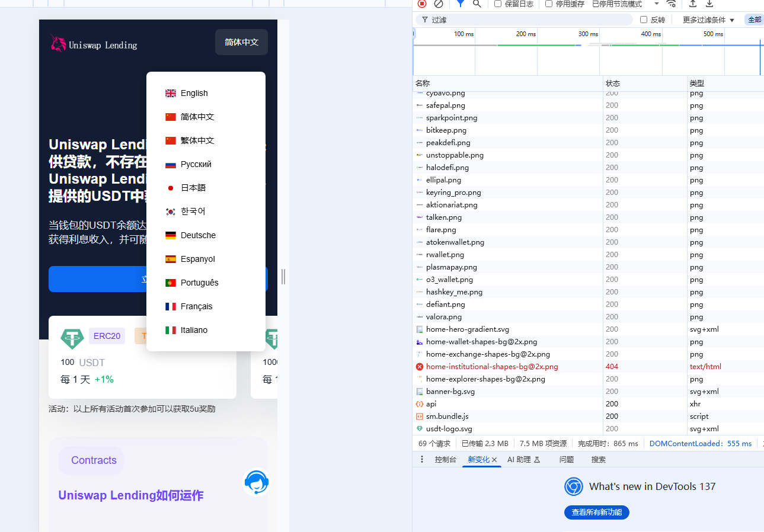Tick the 反转 invert filter checkbox
Image resolution: width=764 pixels, height=532 pixels.
(644, 20)
